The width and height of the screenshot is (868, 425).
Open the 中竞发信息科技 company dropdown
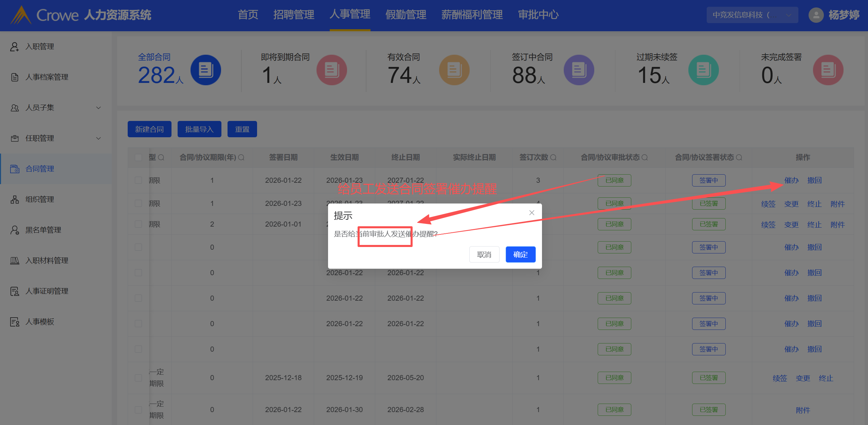[x=752, y=15]
